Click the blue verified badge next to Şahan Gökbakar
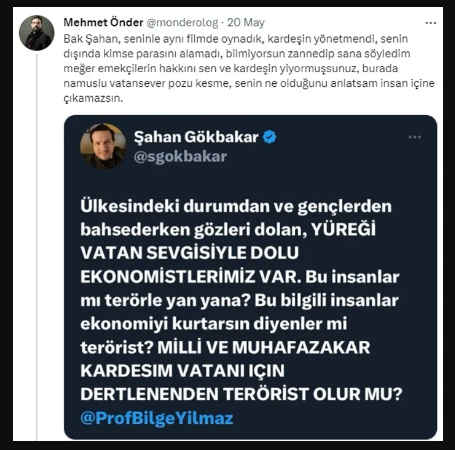Viewport: 455px width, 450px height. tap(269, 137)
